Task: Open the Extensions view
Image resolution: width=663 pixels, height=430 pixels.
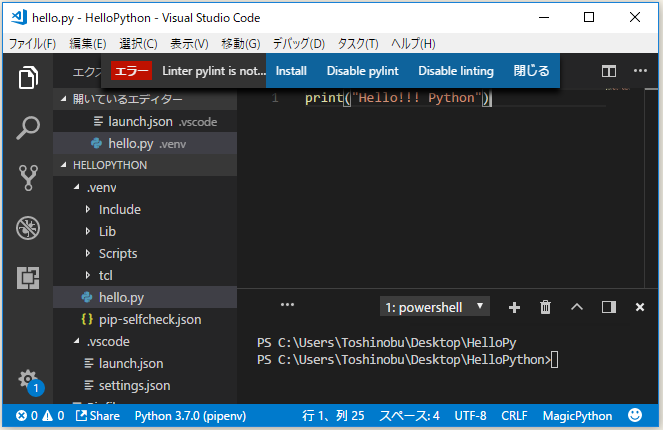Action: [28, 278]
